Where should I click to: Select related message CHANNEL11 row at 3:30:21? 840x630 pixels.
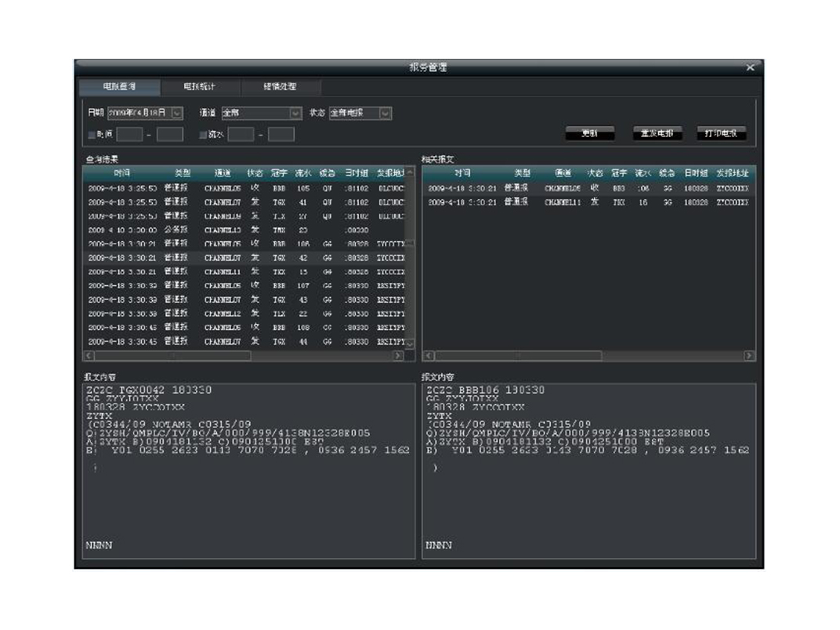click(x=589, y=202)
